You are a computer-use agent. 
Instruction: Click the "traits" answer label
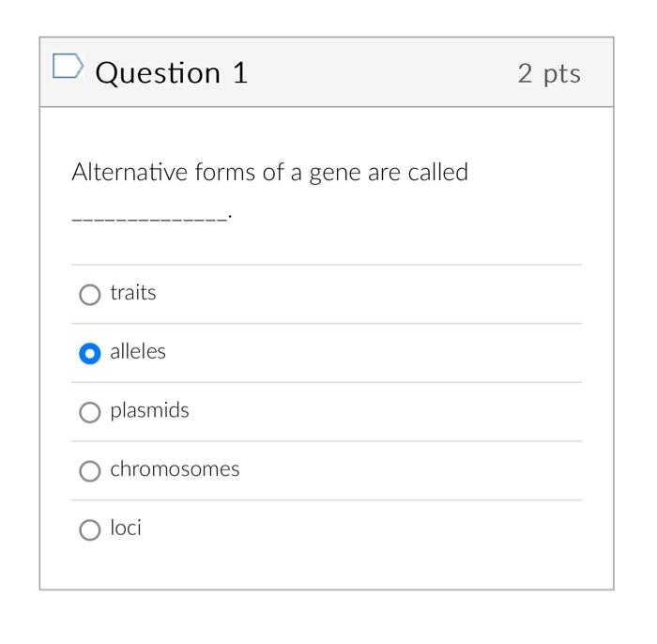point(133,293)
